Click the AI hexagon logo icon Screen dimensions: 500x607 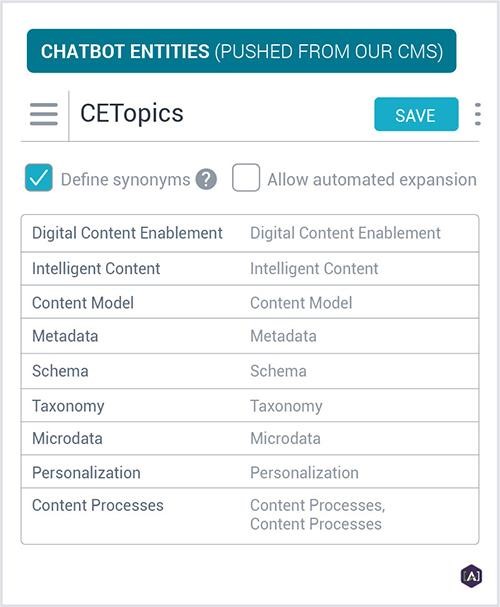pos(471,576)
